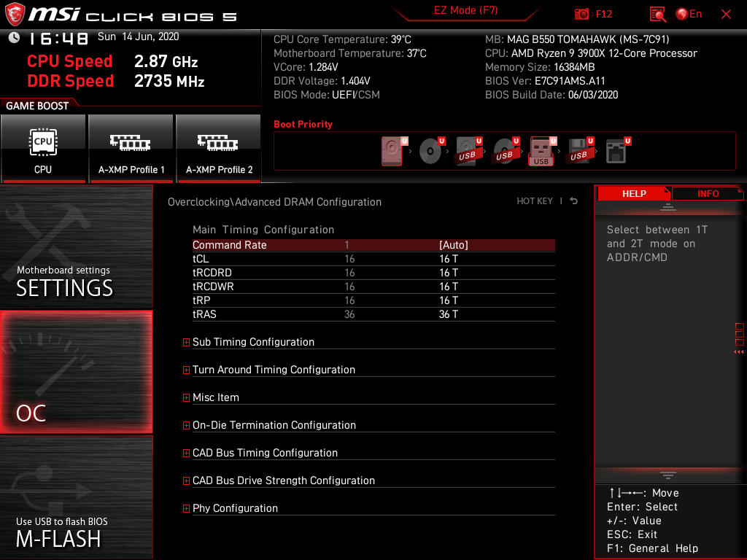Select the USB floppy boot device icon

pos(580,151)
